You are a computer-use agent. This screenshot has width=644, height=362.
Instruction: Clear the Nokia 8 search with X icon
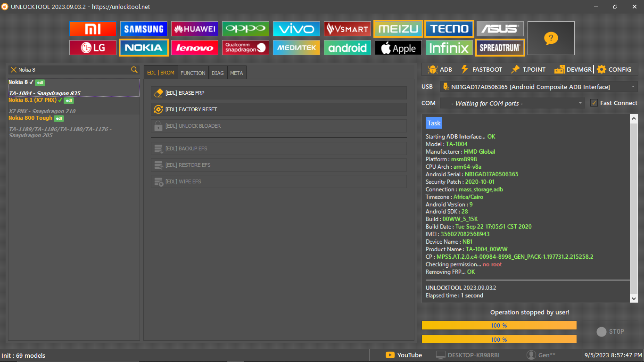pyautogui.click(x=13, y=70)
